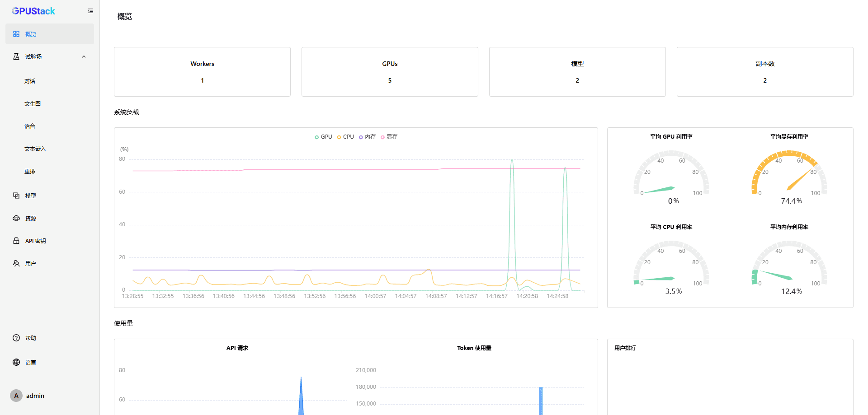Image resolution: width=868 pixels, height=415 pixels.
Task: Click the 概览 dashboard grid icon
Action: [16, 34]
